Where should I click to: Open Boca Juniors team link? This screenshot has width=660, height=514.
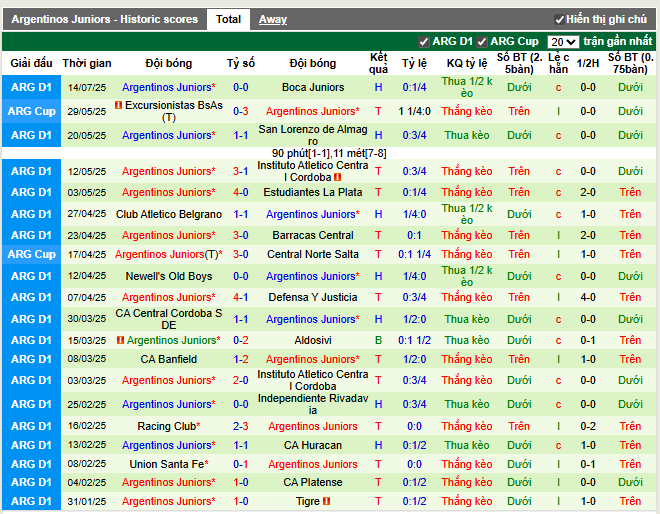[313, 87]
